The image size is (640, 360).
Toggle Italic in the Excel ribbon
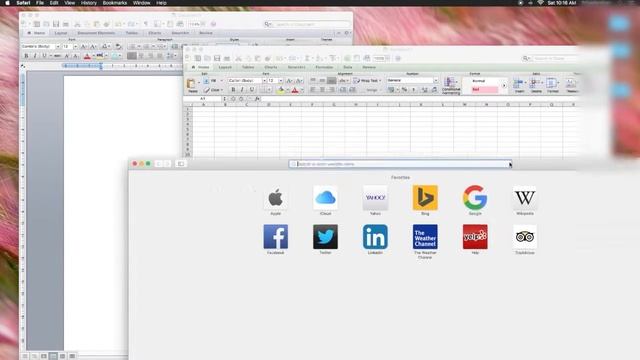(242, 89)
